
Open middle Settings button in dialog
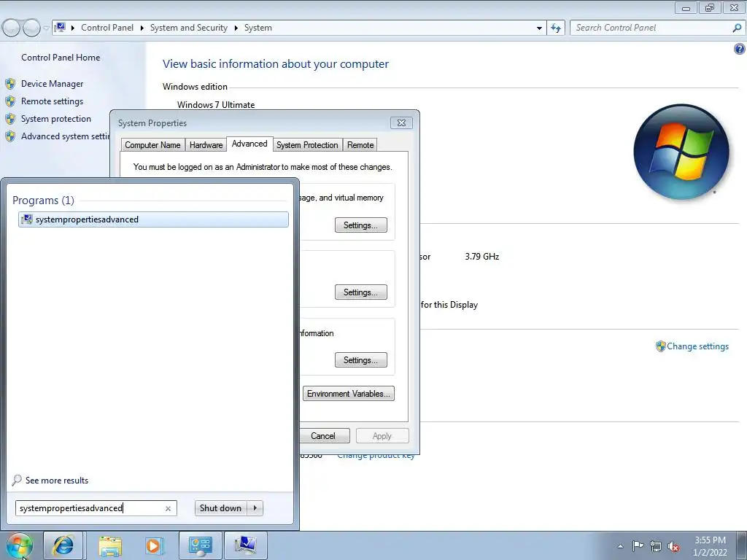point(360,292)
